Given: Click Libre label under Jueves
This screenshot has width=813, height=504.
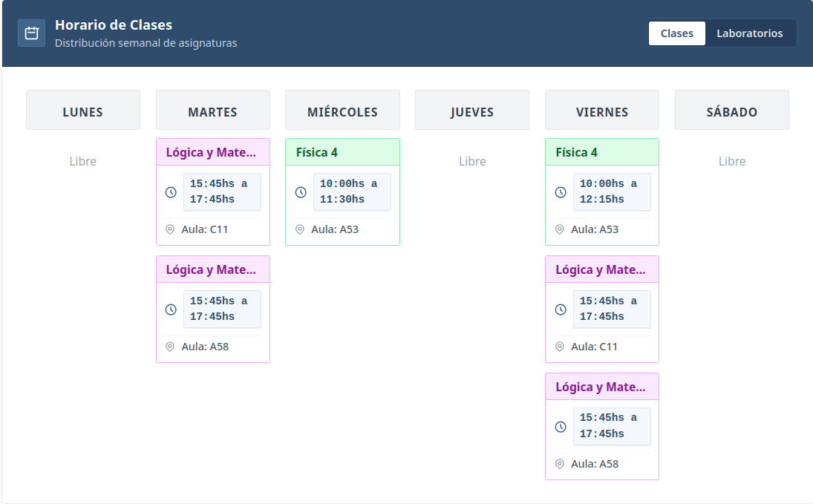Looking at the screenshot, I should [472, 161].
